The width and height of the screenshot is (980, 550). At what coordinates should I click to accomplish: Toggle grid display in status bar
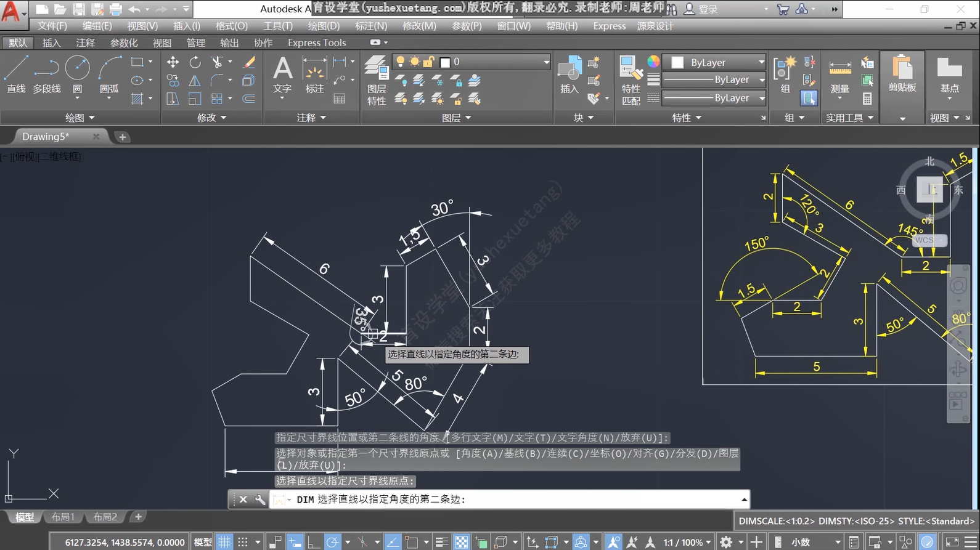[224, 542]
